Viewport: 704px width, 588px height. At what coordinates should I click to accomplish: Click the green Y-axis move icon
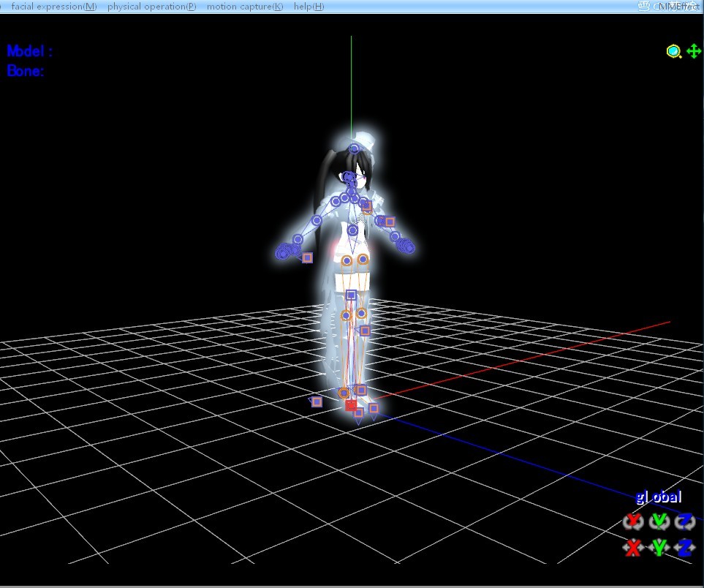[659, 548]
